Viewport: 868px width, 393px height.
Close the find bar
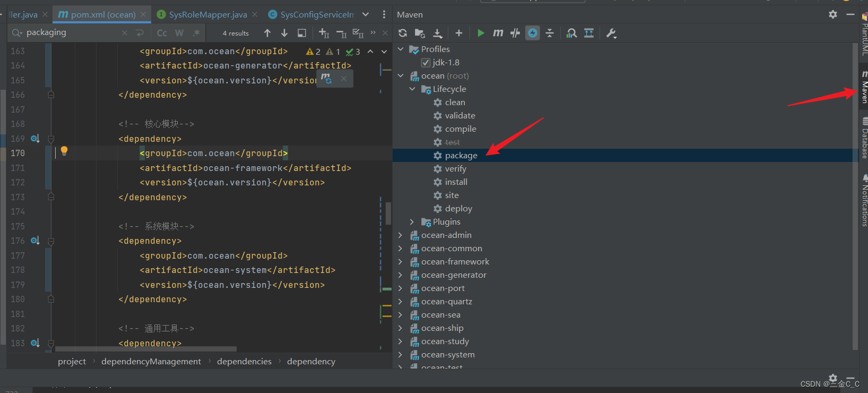click(385, 33)
